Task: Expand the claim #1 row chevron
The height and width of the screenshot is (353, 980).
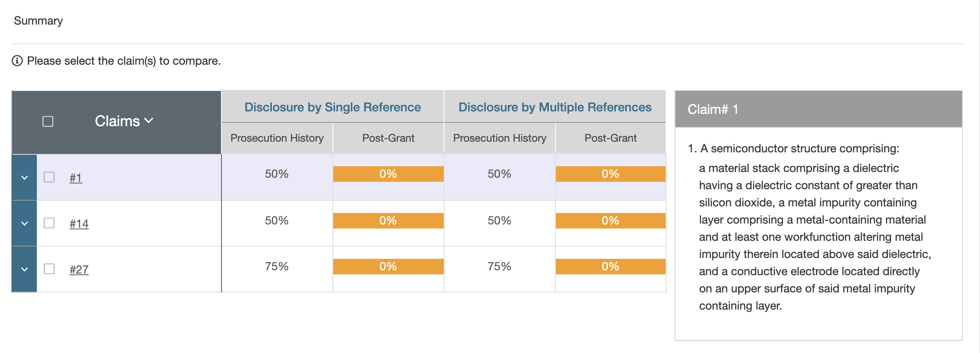Action: click(25, 178)
